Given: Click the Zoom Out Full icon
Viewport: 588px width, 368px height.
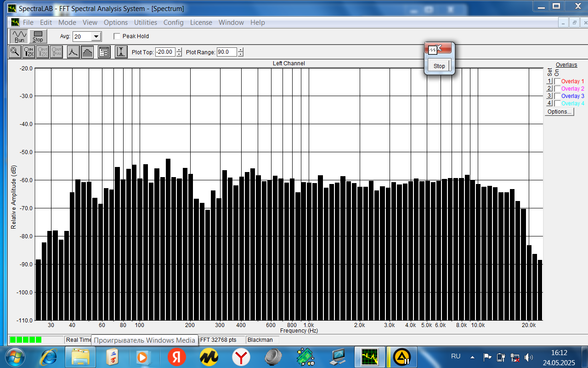Looking at the screenshot, I should [x=57, y=52].
